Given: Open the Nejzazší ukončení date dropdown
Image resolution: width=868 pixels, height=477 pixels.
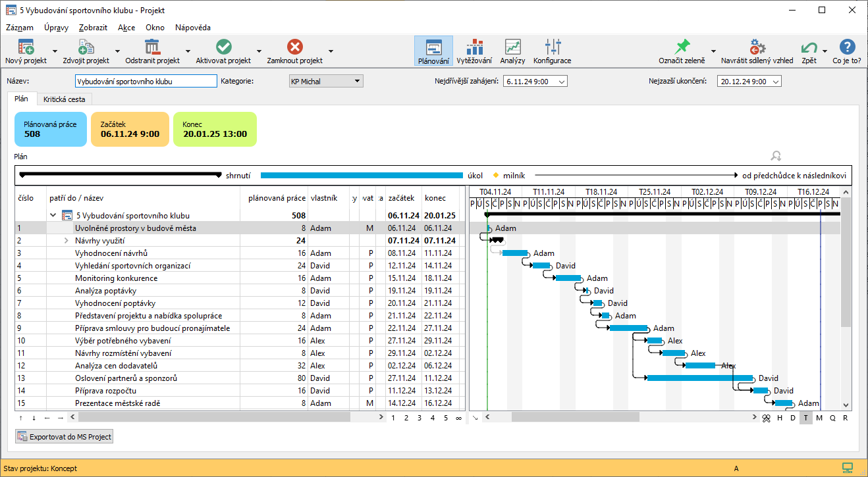Looking at the screenshot, I should 775,82.
